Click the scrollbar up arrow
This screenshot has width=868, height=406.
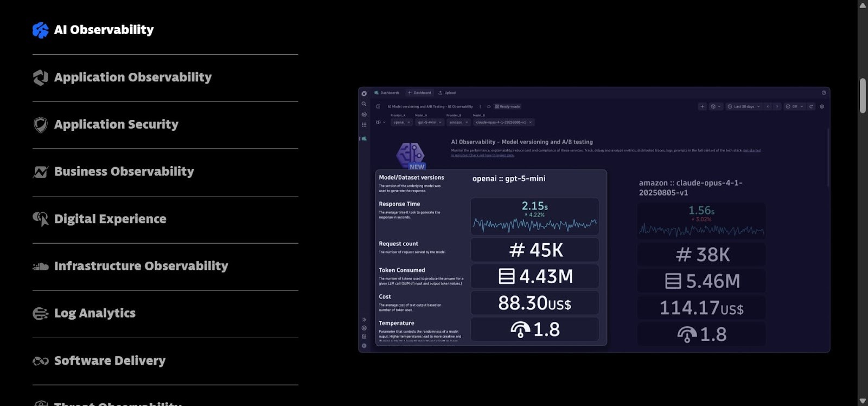point(863,5)
